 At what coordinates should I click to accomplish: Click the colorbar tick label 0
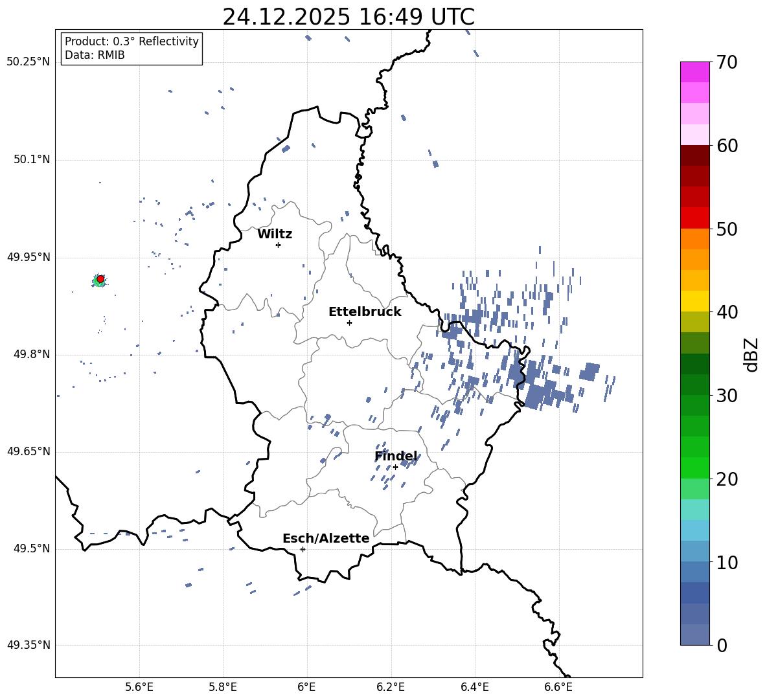[x=722, y=645]
